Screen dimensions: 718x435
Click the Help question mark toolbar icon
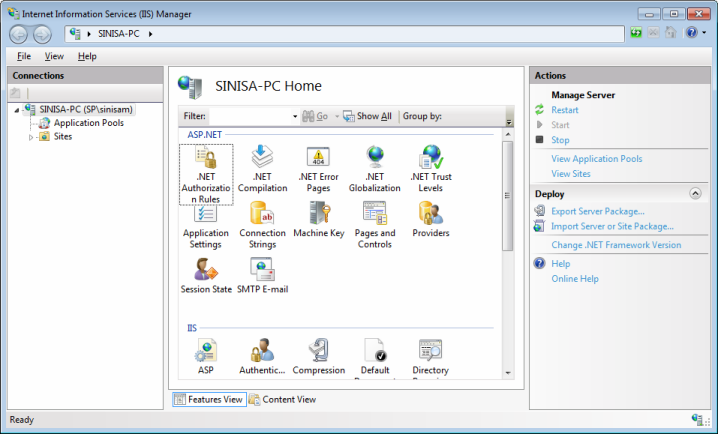691,33
